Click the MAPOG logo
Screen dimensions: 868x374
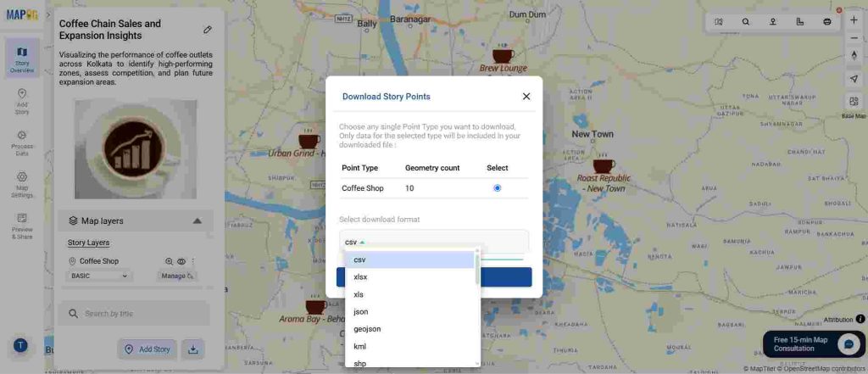click(x=21, y=15)
